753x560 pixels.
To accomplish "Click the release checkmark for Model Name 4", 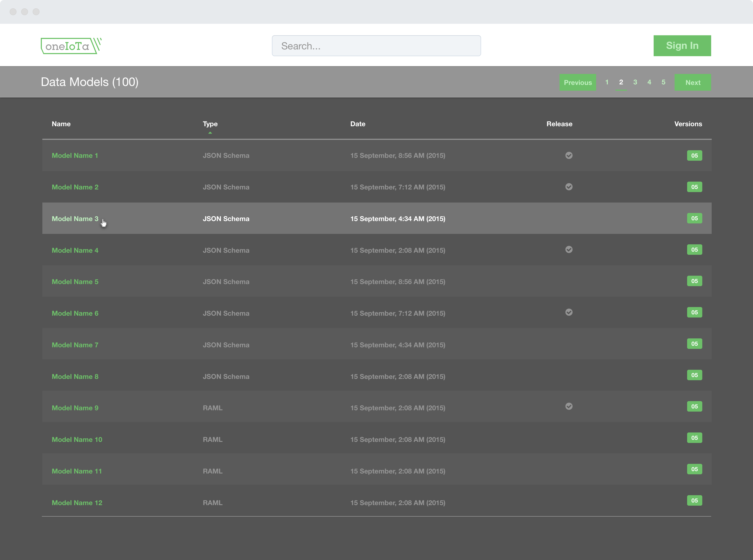I will pos(569,250).
